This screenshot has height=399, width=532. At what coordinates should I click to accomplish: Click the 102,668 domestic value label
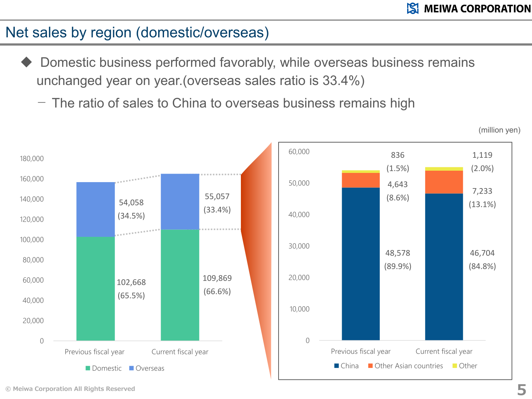point(131,282)
